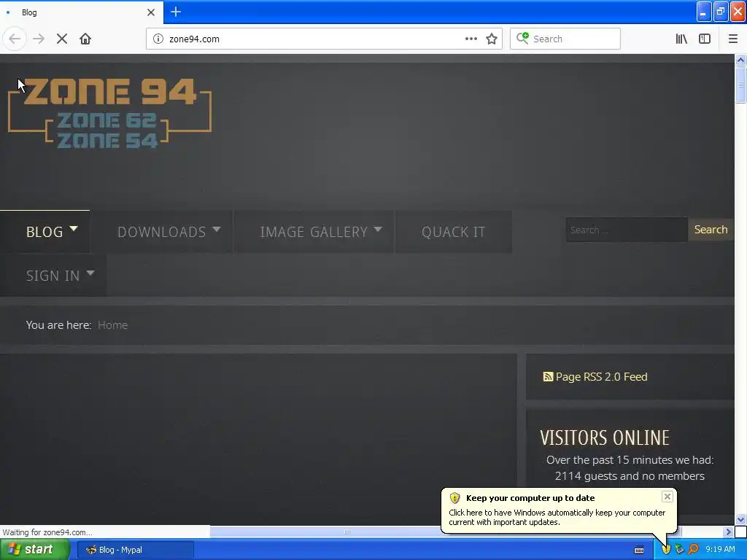Screen dimensions: 747x560
Task: Expand the Sign In menu arrow
Action: (90, 273)
